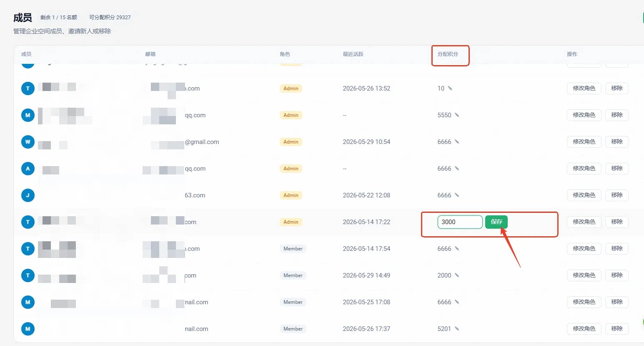644x346 pixels.
Task: Click the 可分配积分 29327 text
Action: pyautogui.click(x=110, y=18)
